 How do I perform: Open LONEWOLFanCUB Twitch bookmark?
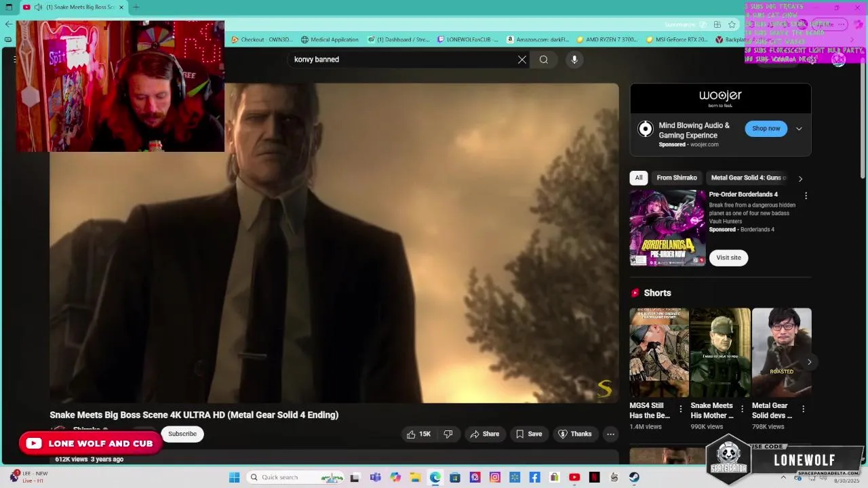pyautogui.click(x=468, y=39)
